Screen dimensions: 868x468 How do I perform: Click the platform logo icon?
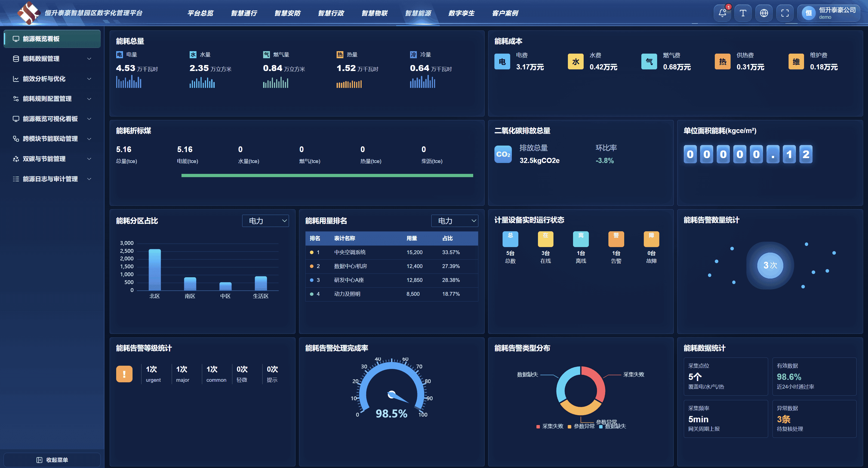29,13
